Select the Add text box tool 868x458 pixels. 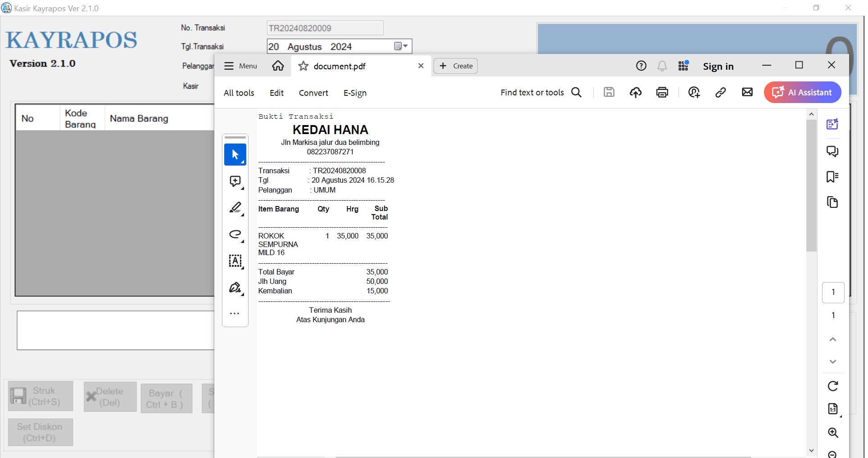pyautogui.click(x=235, y=260)
